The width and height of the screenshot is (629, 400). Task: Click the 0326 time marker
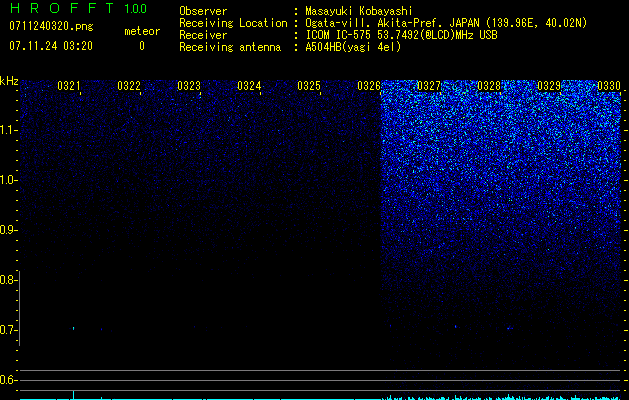pos(369,86)
